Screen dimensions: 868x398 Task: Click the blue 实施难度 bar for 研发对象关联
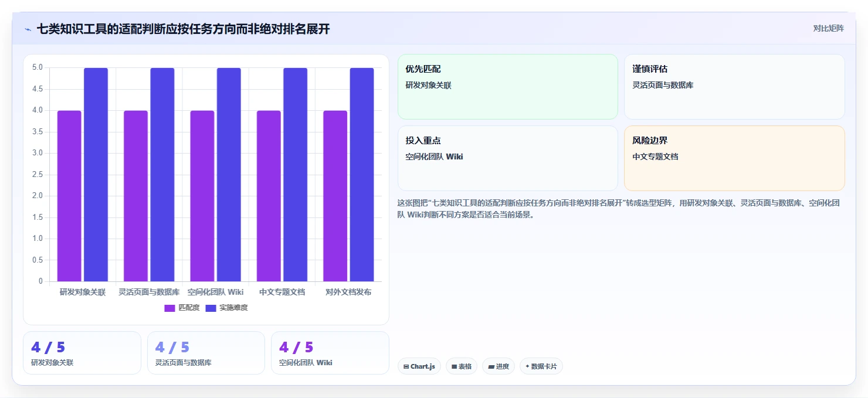[96, 175]
